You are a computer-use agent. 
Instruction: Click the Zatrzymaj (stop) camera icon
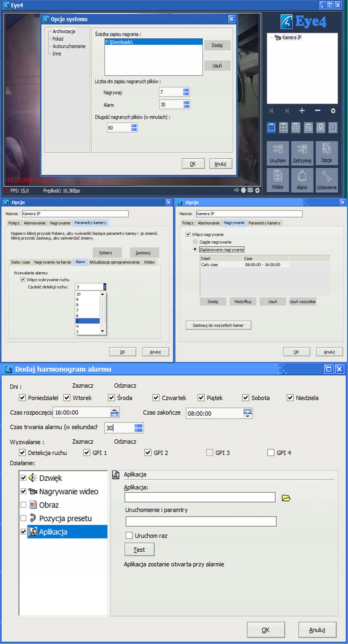coord(302,153)
